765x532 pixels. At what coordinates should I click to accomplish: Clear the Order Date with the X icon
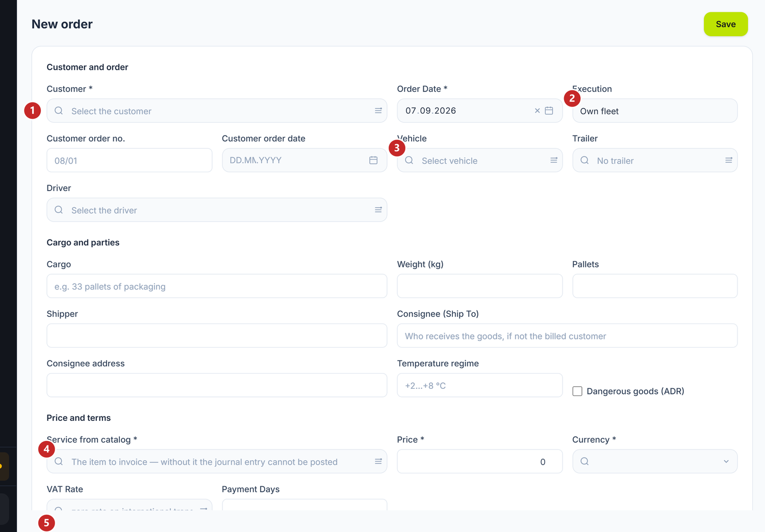tap(537, 111)
